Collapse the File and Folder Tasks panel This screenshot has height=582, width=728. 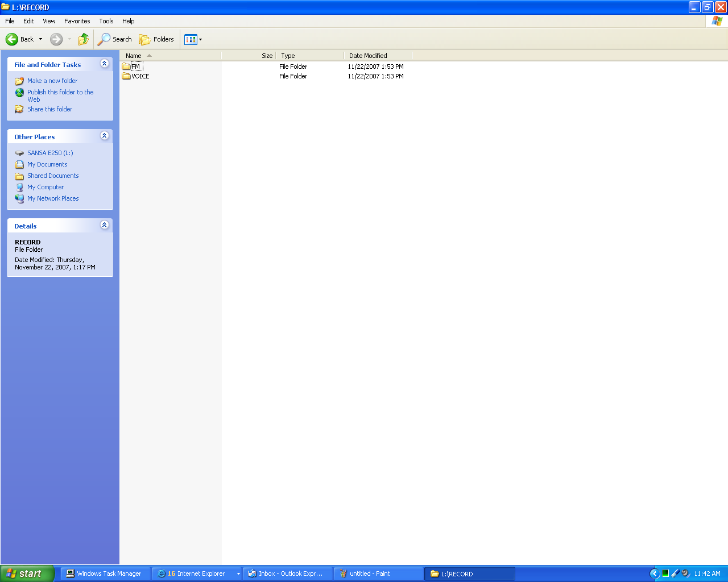click(x=104, y=64)
